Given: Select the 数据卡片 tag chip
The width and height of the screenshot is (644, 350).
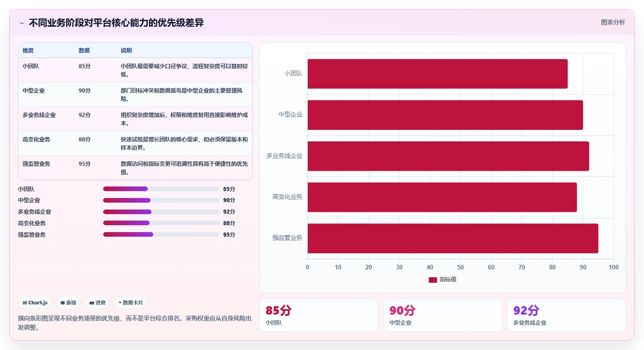Looking at the screenshot, I should point(131,303).
